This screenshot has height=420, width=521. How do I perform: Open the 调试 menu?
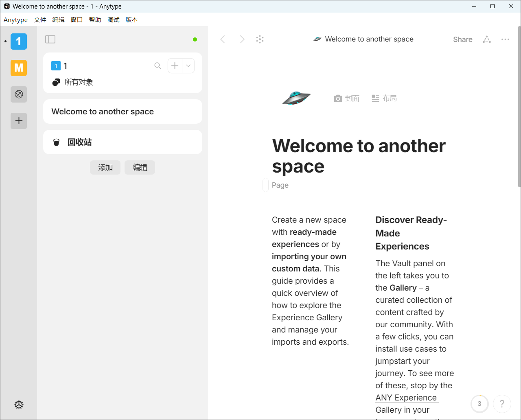114,20
